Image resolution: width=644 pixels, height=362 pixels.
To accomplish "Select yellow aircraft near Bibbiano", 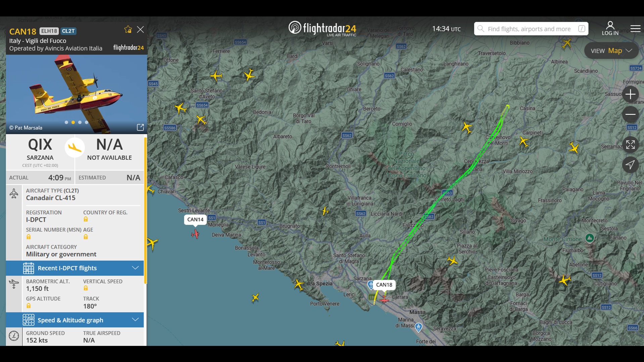I will point(567,43).
